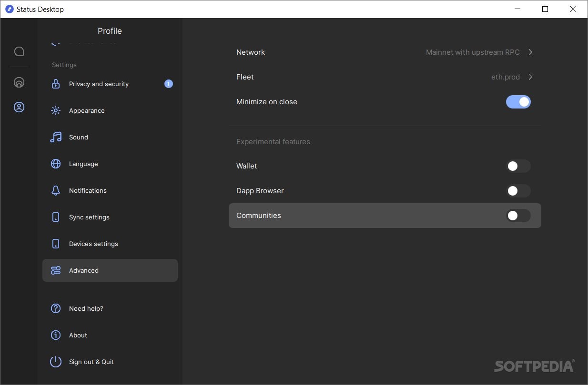The image size is (588, 385).
Task: Maximize the Status Desktop window
Action: [545, 9]
